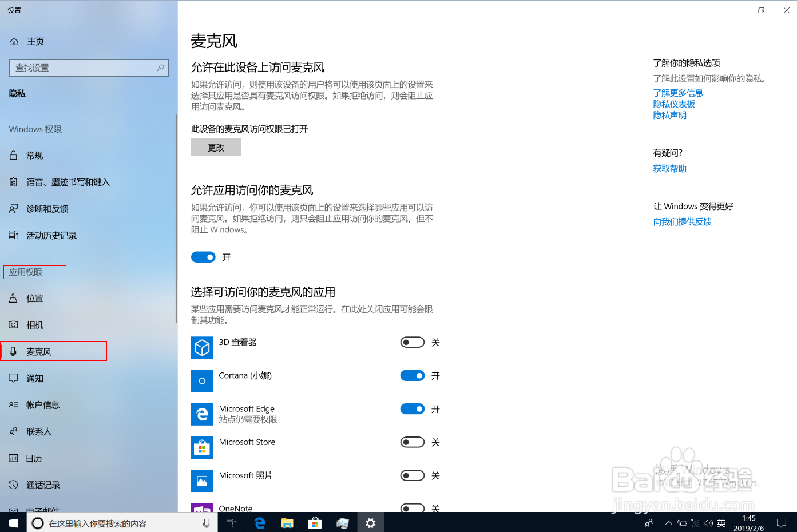Enable microphone access for 3D 查看器
Screen dimensions: 797x532
coord(412,342)
